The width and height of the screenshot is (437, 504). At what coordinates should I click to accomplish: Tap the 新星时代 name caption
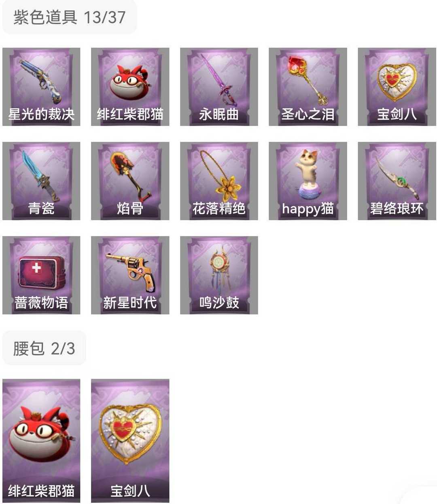point(130,303)
